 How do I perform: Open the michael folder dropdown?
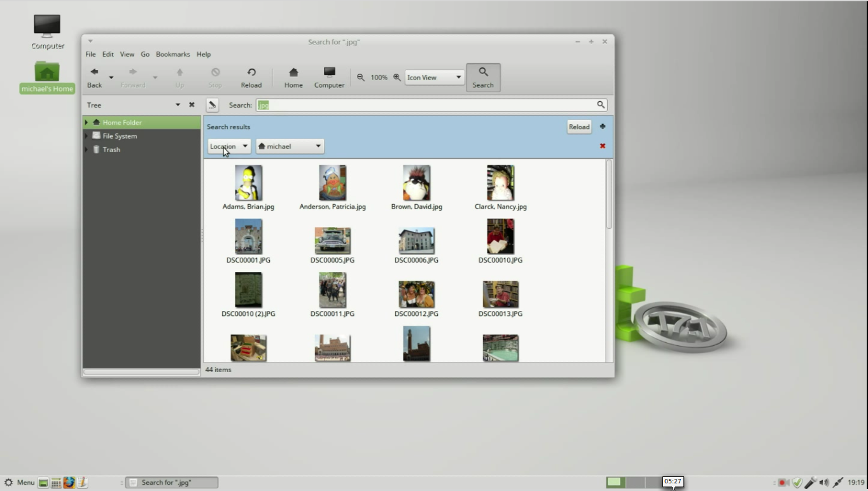point(290,146)
